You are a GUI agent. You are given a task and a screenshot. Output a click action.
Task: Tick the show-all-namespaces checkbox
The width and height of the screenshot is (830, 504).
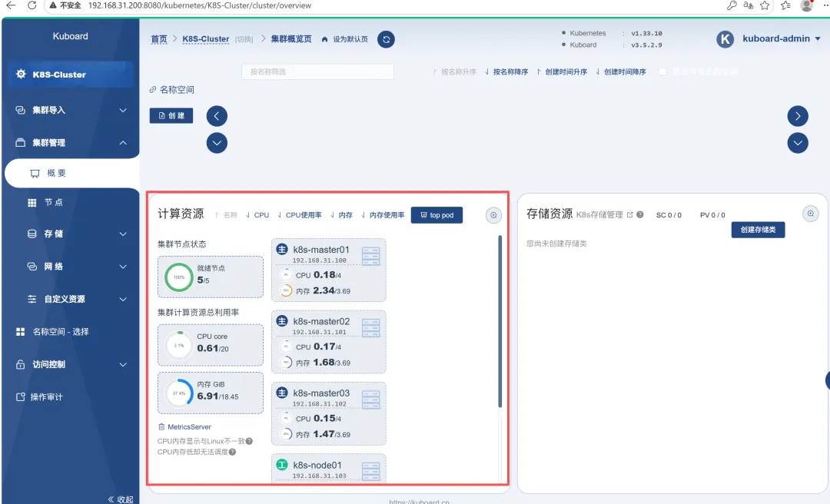tap(662, 71)
